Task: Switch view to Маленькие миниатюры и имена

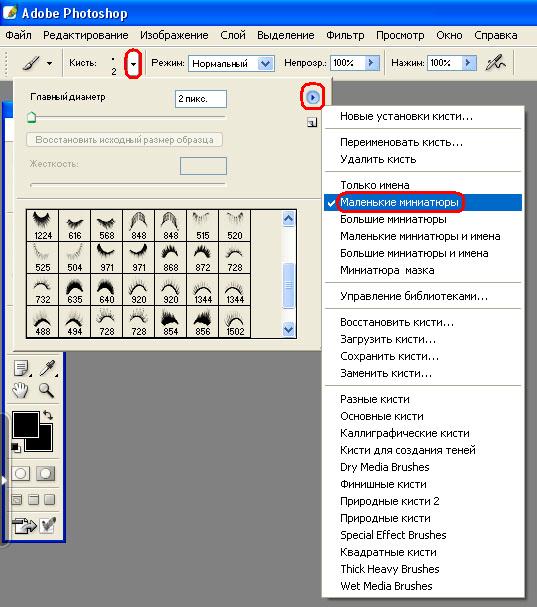Action: coord(423,236)
